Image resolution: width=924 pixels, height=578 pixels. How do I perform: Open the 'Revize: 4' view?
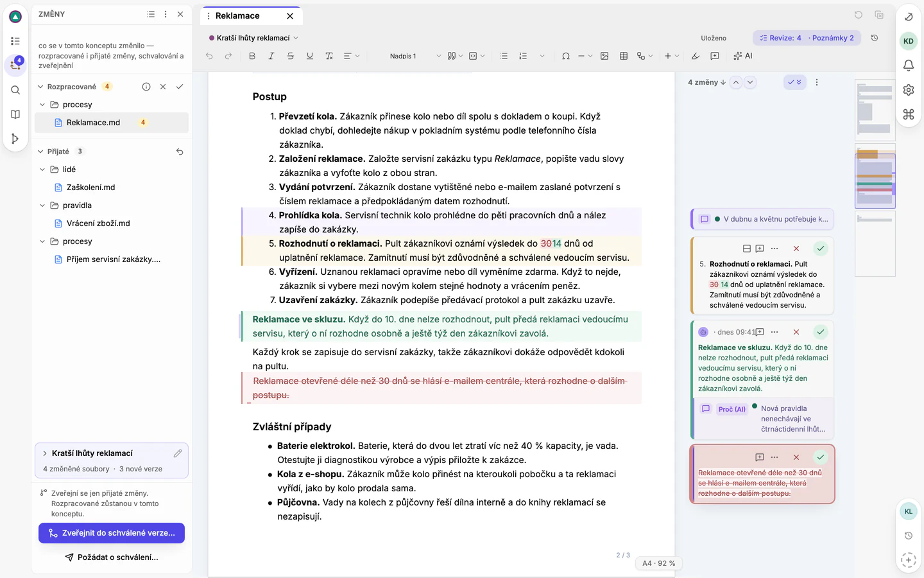click(780, 38)
